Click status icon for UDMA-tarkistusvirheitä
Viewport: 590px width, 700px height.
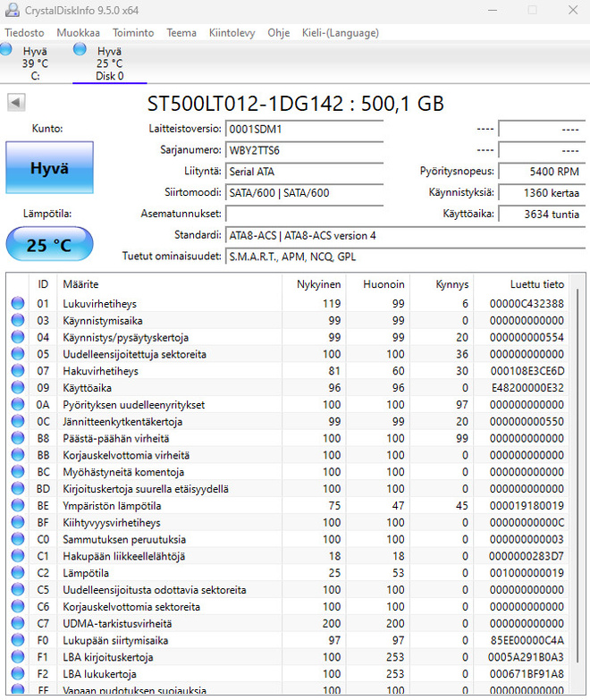point(18,623)
